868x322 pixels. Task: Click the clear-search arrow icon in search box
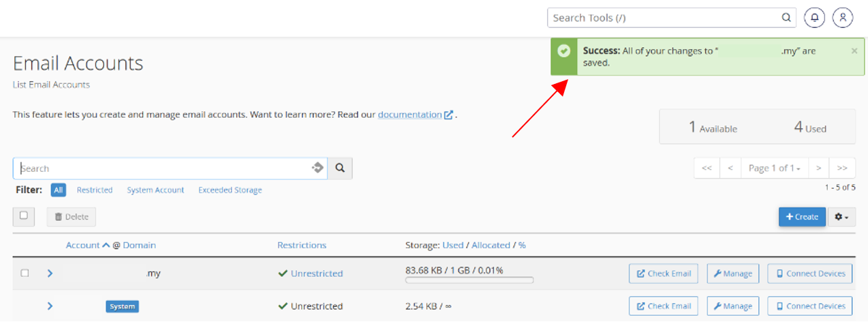[x=317, y=168]
